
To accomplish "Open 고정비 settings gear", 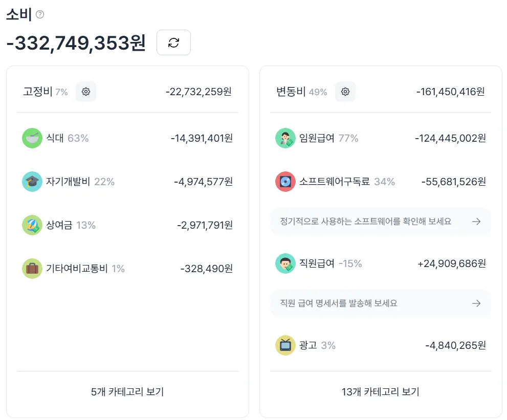I will 86,92.
